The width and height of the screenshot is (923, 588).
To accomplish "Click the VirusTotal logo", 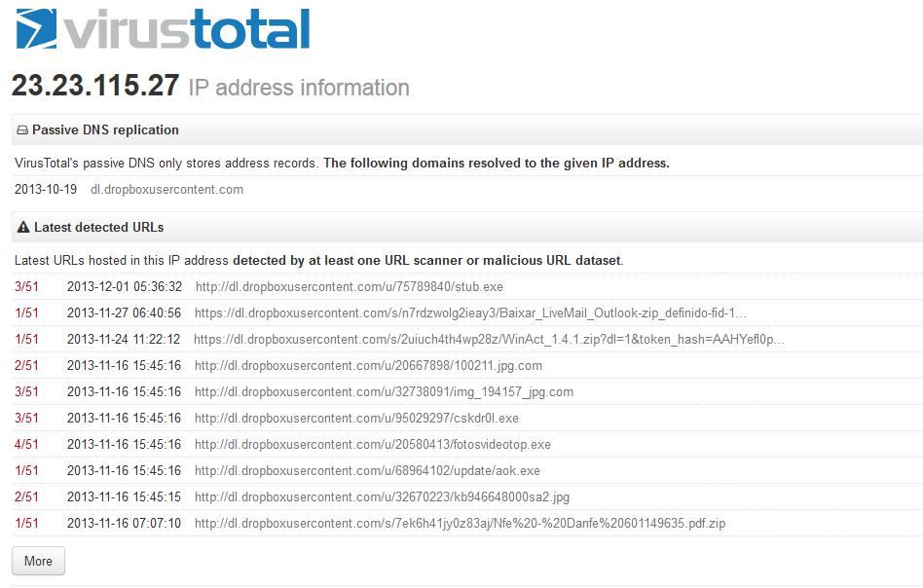I will point(163,30).
